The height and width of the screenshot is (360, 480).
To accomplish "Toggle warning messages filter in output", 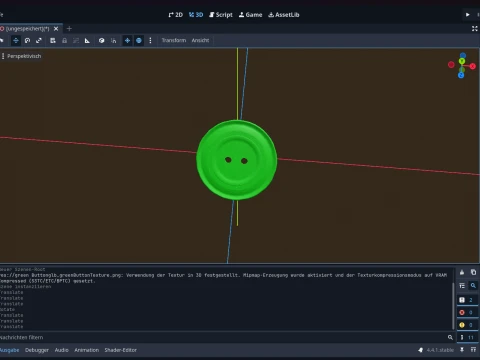I will pyautogui.click(x=467, y=325).
